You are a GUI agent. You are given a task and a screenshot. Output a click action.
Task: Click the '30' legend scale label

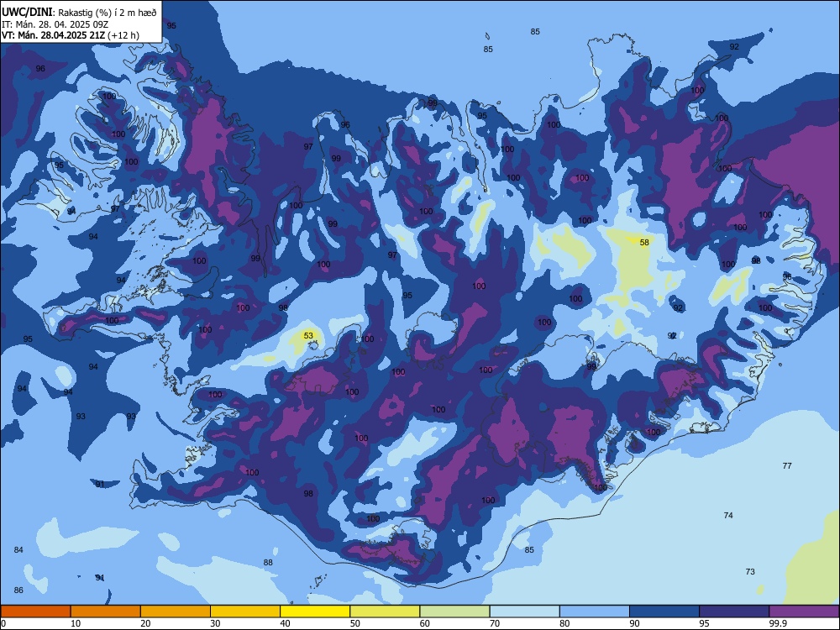[x=215, y=623]
